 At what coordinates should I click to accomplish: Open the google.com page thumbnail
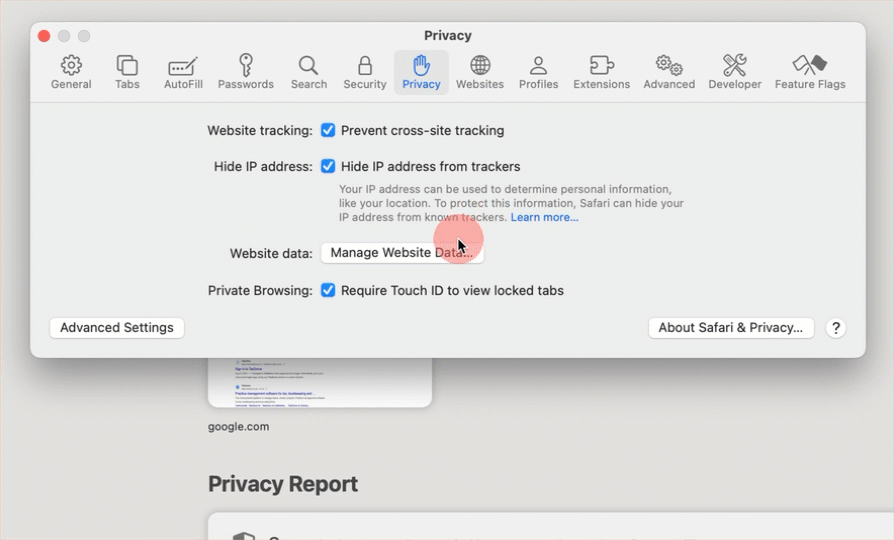point(319,382)
